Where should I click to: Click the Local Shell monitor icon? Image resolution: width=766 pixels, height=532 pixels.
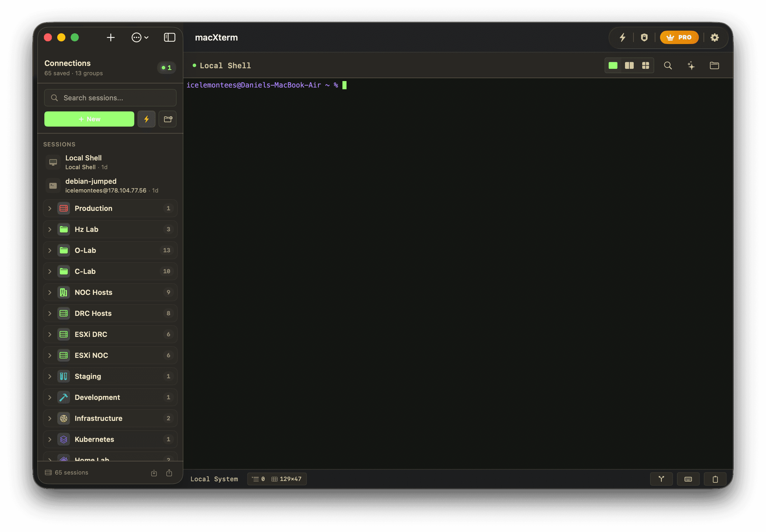[x=53, y=162]
